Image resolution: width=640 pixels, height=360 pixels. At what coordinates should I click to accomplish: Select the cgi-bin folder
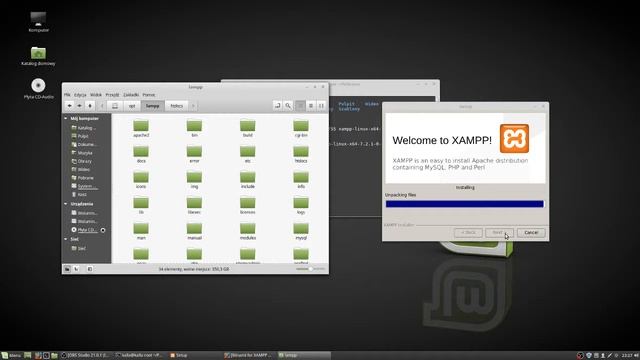[x=301, y=128]
